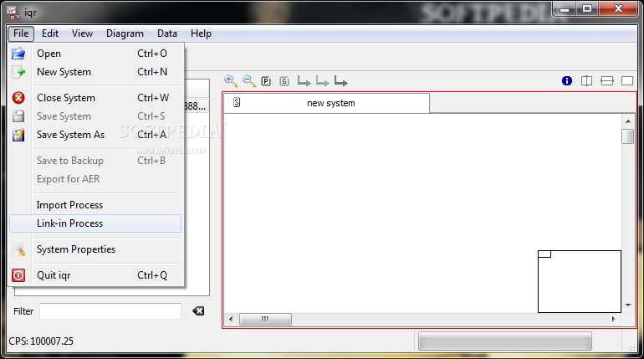Screen dimensions: 644x359
Task: Choose Link-in Process
Action: 95,223
